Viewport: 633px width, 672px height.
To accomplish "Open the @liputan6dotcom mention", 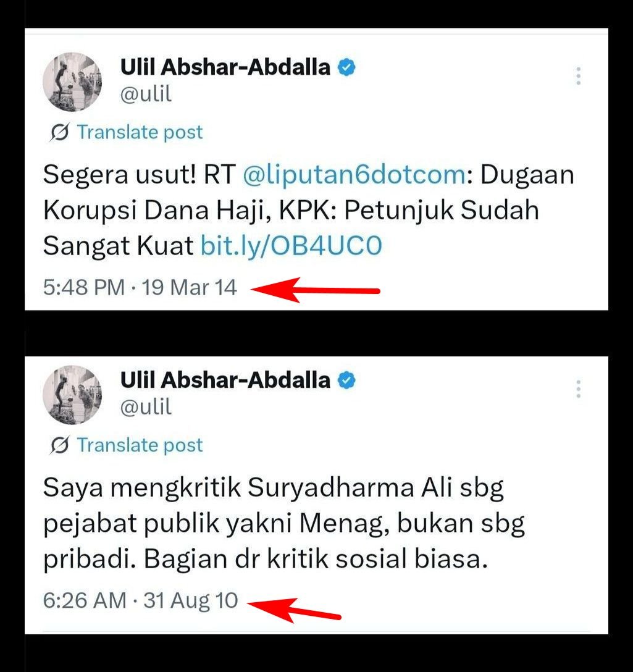I will click(x=354, y=175).
